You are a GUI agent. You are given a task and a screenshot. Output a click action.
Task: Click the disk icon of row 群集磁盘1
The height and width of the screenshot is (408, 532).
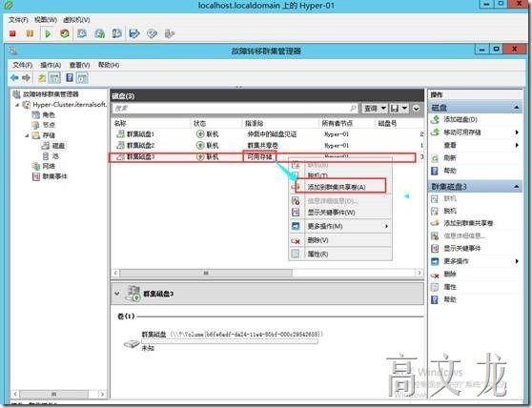120,134
